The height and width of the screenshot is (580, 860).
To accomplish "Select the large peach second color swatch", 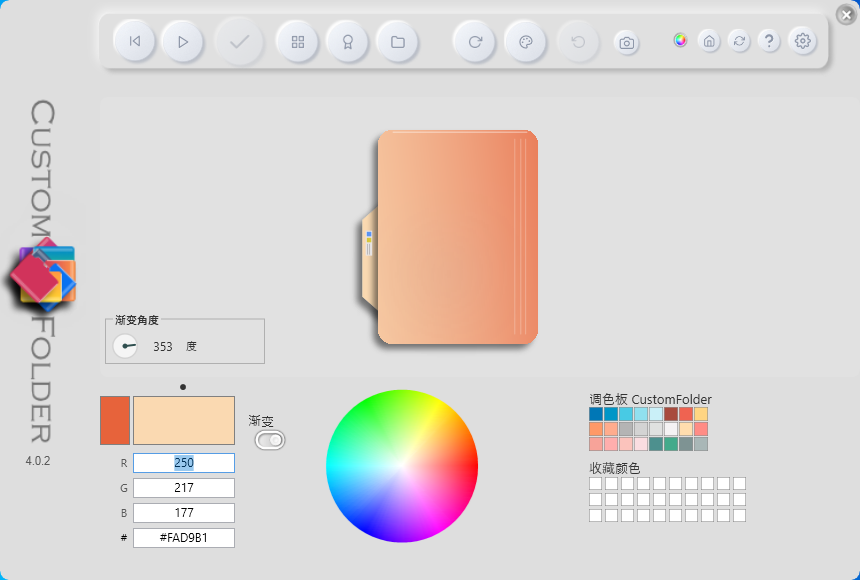I will 184,420.
